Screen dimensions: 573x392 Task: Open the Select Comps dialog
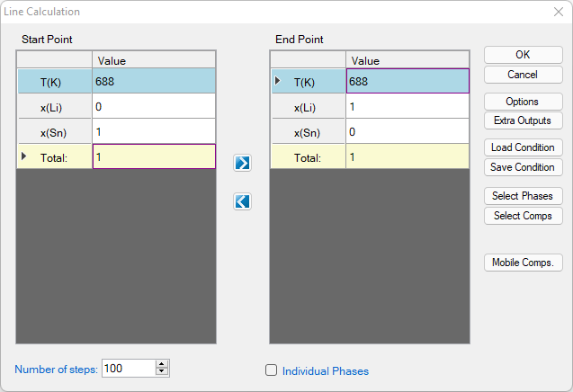coord(523,216)
